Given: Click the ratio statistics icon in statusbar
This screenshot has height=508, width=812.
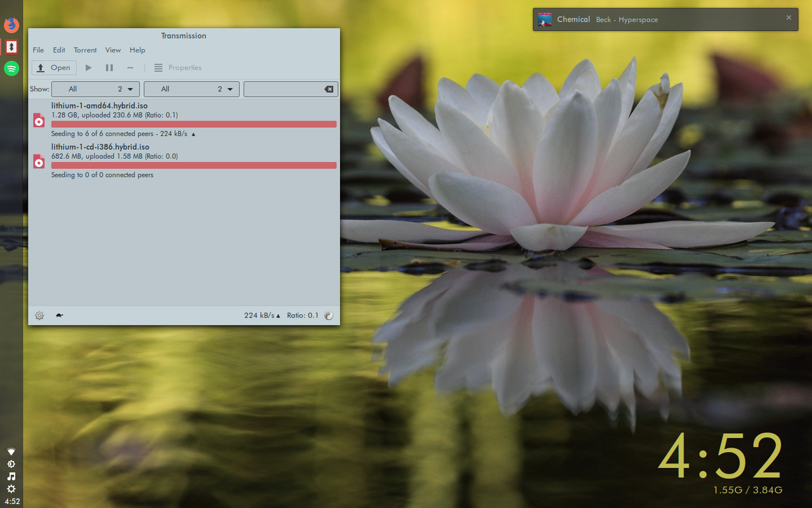Looking at the screenshot, I should [329, 316].
